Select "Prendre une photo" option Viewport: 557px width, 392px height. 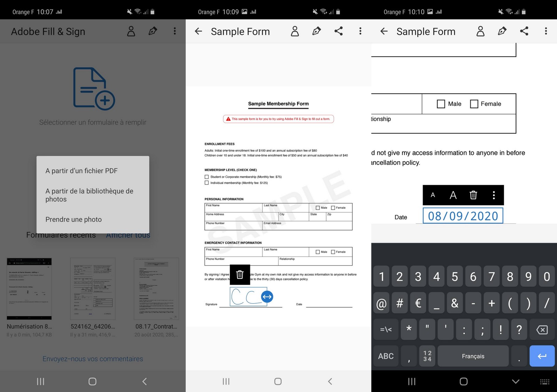pyautogui.click(x=73, y=220)
